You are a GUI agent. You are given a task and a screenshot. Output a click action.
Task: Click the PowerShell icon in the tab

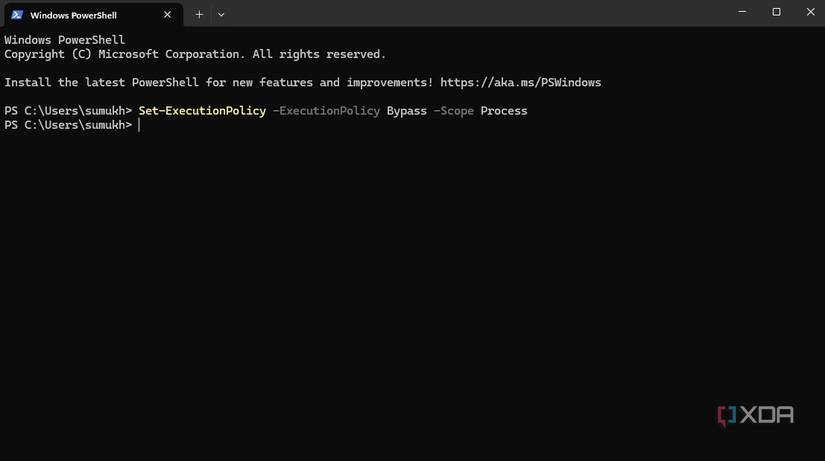tap(17, 15)
